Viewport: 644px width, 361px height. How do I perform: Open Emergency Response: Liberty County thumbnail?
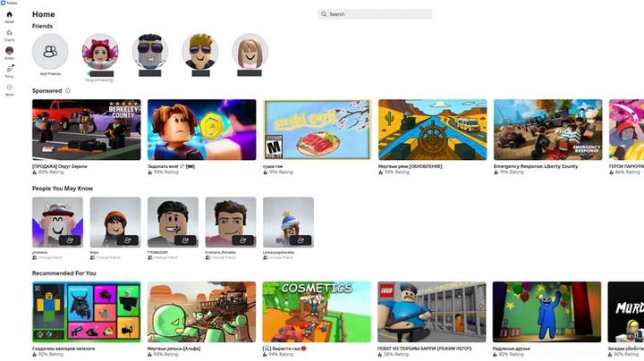[548, 130]
